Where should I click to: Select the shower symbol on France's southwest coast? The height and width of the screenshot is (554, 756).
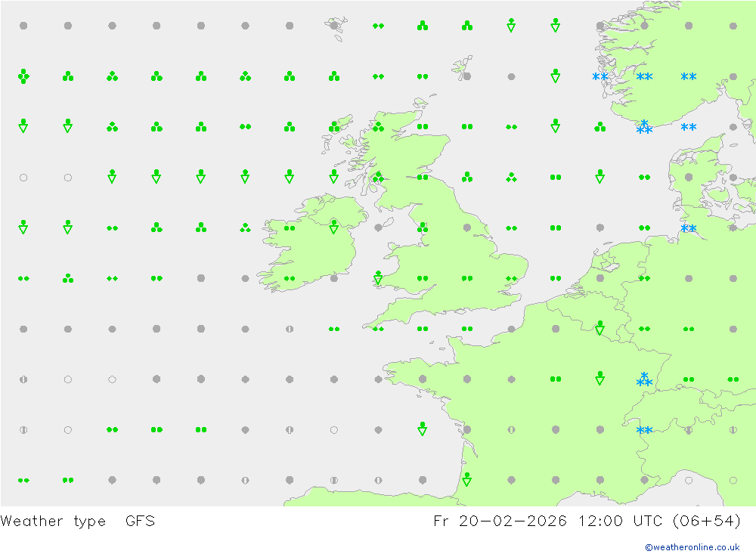466,479
